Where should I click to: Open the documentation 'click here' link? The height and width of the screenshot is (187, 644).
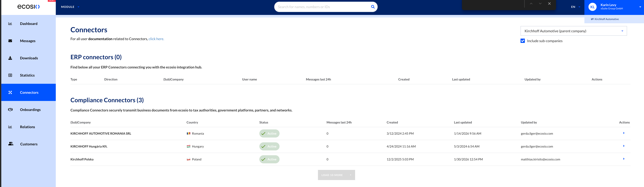(156, 39)
